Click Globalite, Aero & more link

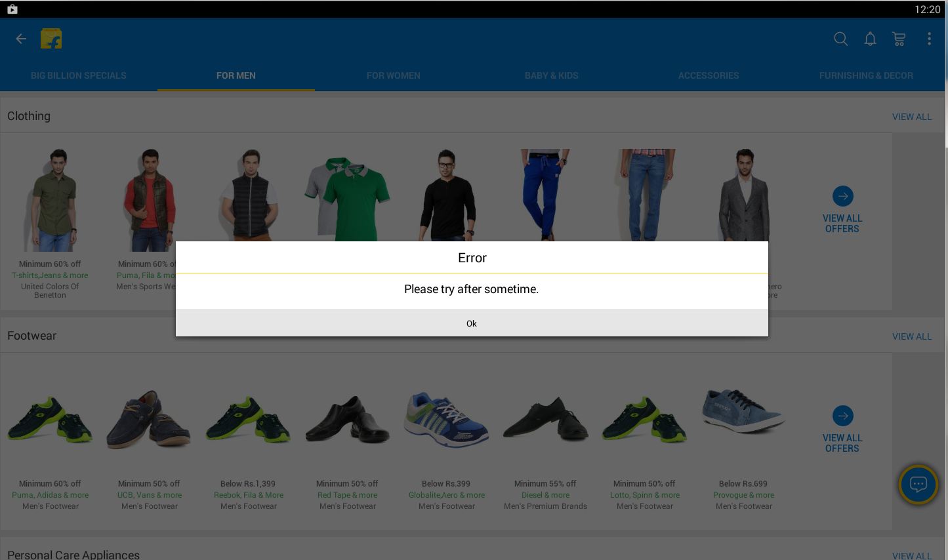[447, 495]
